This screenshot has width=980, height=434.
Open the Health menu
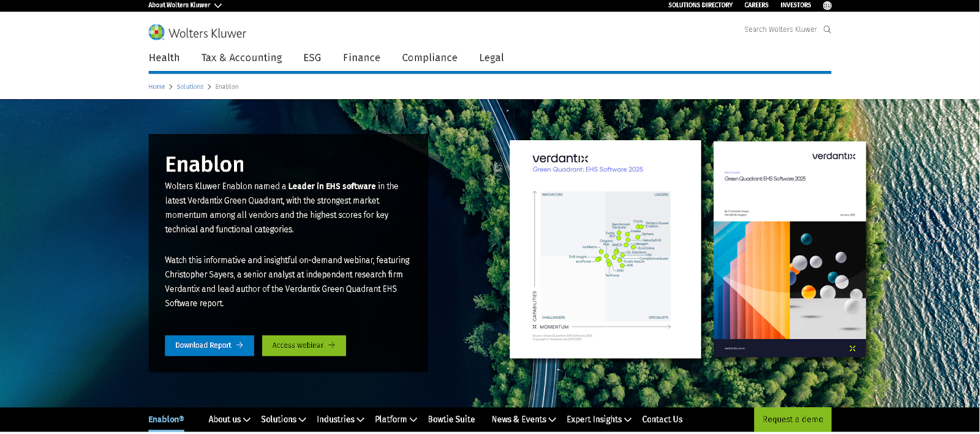pos(164,58)
